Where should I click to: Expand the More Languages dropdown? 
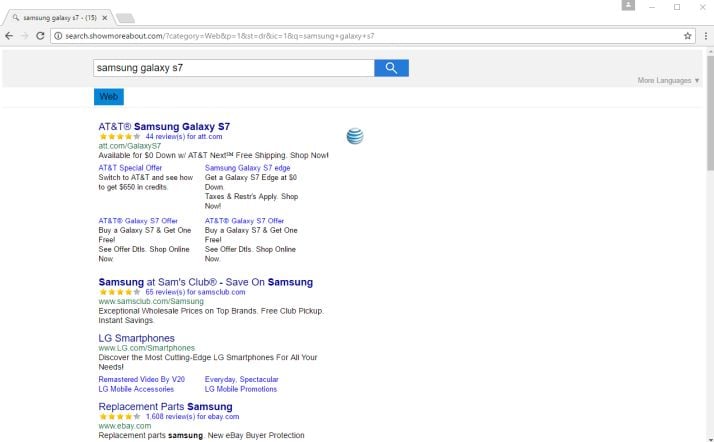click(668, 81)
